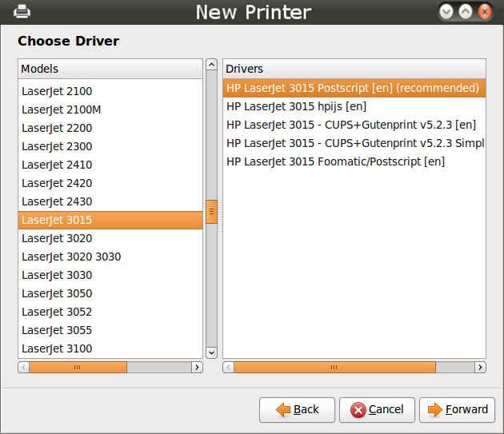The height and width of the screenshot is (434, 504).
Task: Click Models vertical scrollbar down arrow
Action: (x=211, y=352)
